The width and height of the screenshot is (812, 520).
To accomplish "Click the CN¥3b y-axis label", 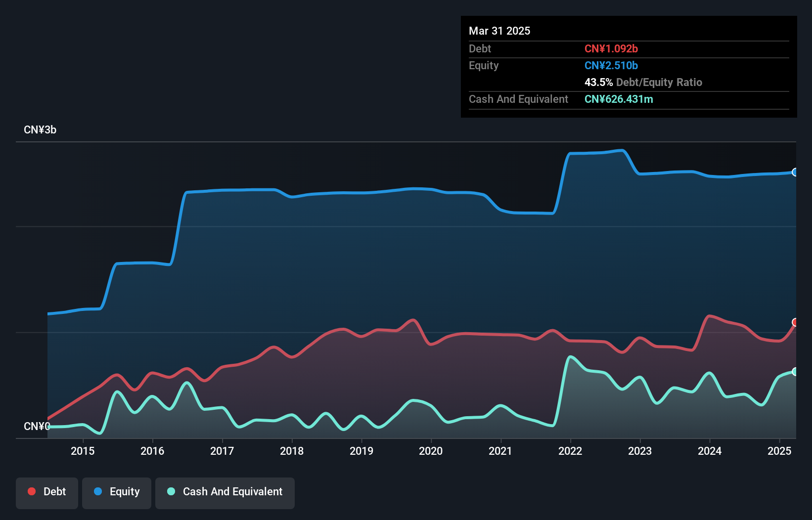I will coord(40,130).
